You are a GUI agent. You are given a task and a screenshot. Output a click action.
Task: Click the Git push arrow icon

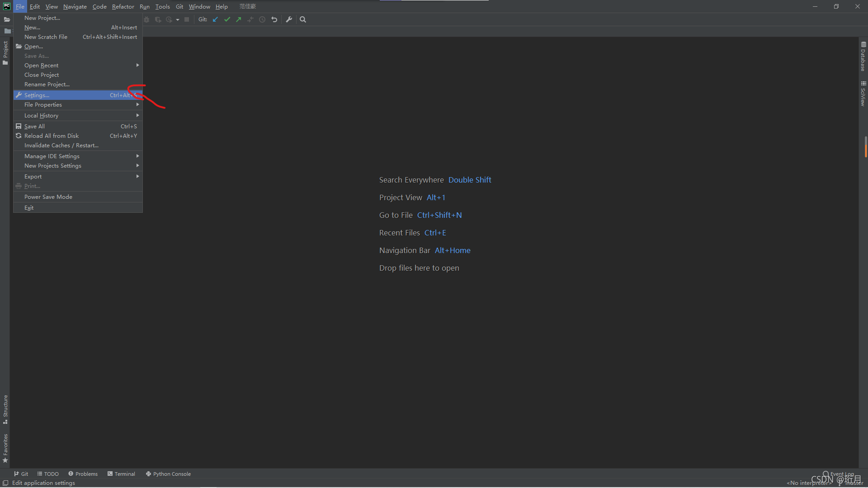(x=239, y=19)
